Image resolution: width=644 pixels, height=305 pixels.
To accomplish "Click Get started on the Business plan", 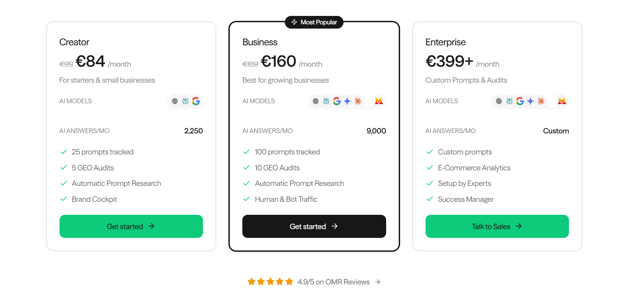I will pyautogui.click(x=314, y=227).
